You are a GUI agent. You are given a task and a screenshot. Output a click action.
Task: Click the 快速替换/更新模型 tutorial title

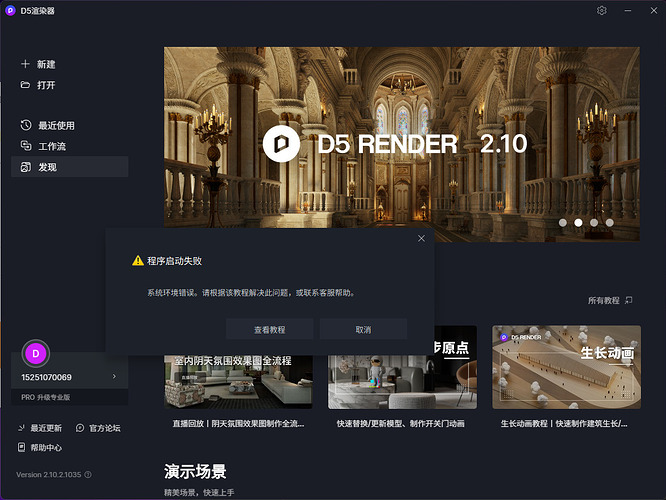pyautogui.click(x=401, y=424)
